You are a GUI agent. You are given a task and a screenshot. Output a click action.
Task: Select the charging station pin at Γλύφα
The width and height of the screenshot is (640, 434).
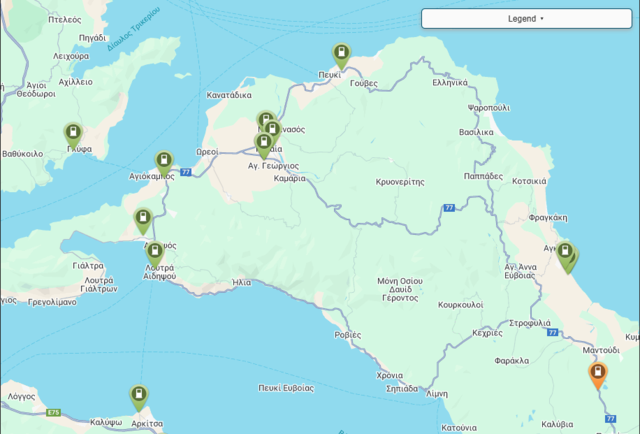[73, 135]
